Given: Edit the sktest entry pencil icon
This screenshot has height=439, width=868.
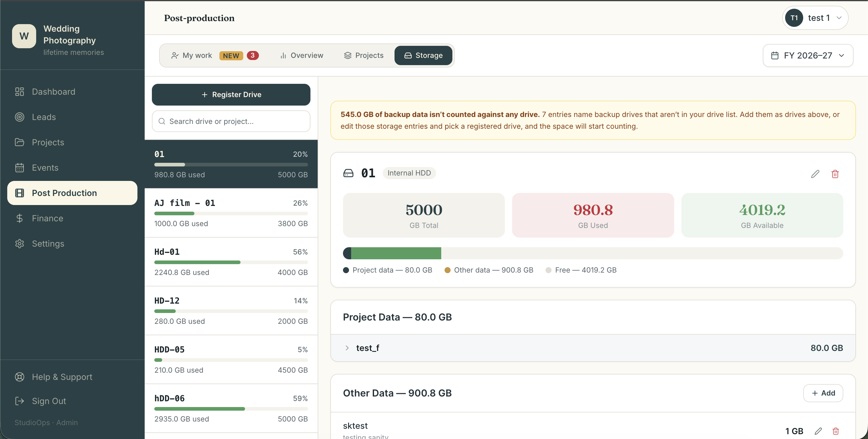Looking at the screenshot, I should point(818,431).
